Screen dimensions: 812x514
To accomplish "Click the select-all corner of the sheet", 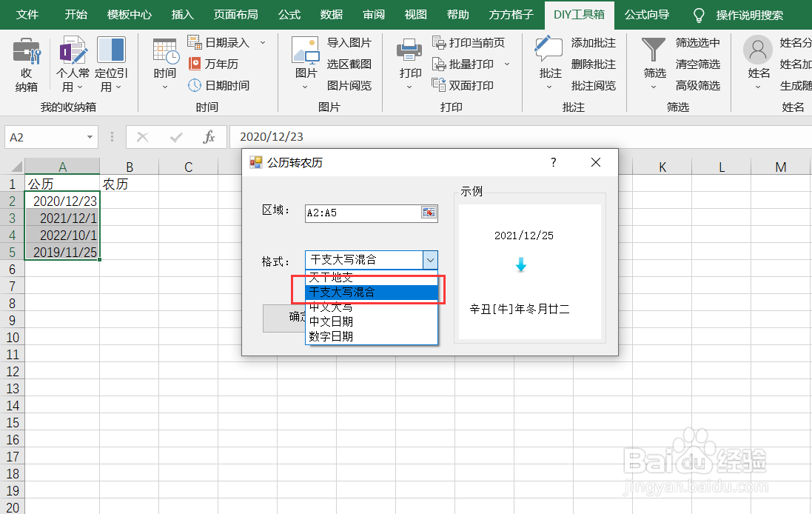I will pyautogui.click(x=16, y=167).
